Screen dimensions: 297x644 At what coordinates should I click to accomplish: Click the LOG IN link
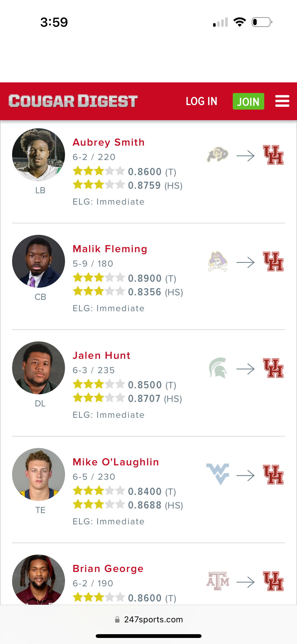point(202,101)
